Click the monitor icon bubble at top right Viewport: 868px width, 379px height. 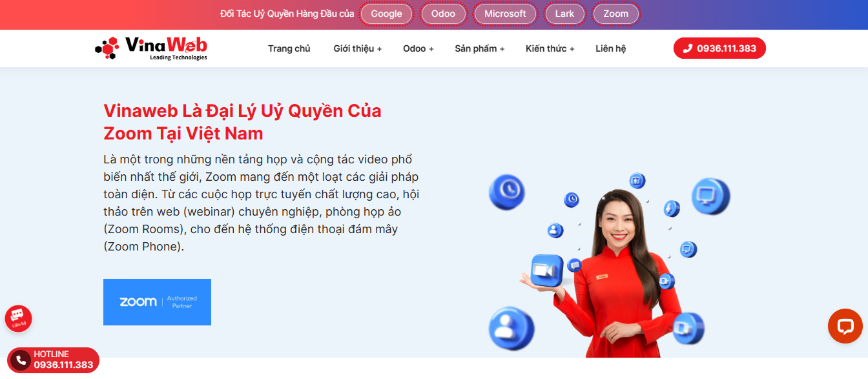[710, 196]
